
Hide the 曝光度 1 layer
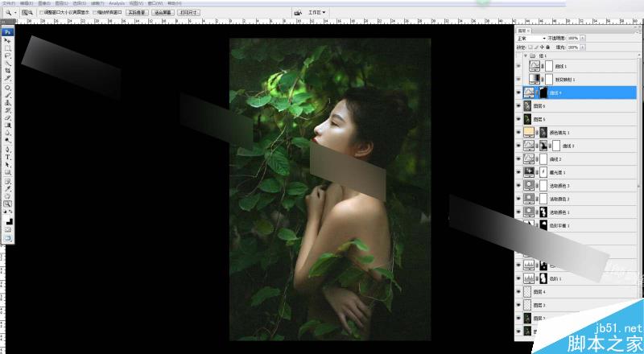(x=518, y=172)
